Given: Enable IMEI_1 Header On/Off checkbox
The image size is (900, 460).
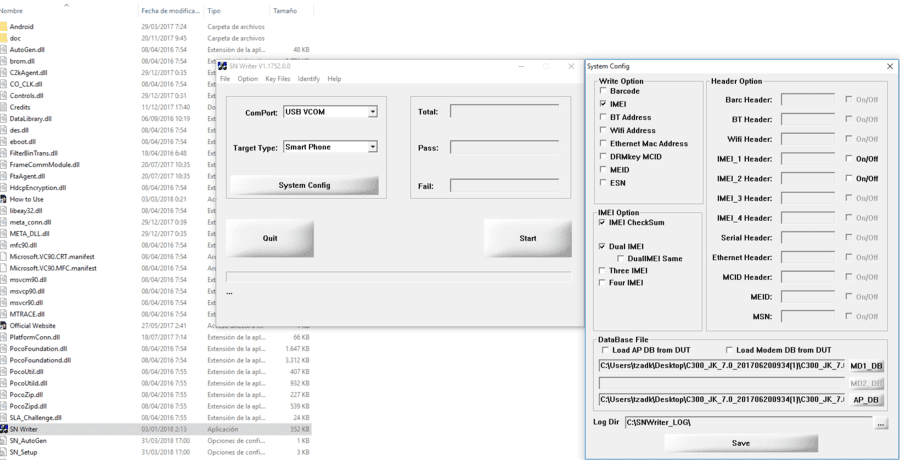Looking at the screenshot, I should click(848, 159).
